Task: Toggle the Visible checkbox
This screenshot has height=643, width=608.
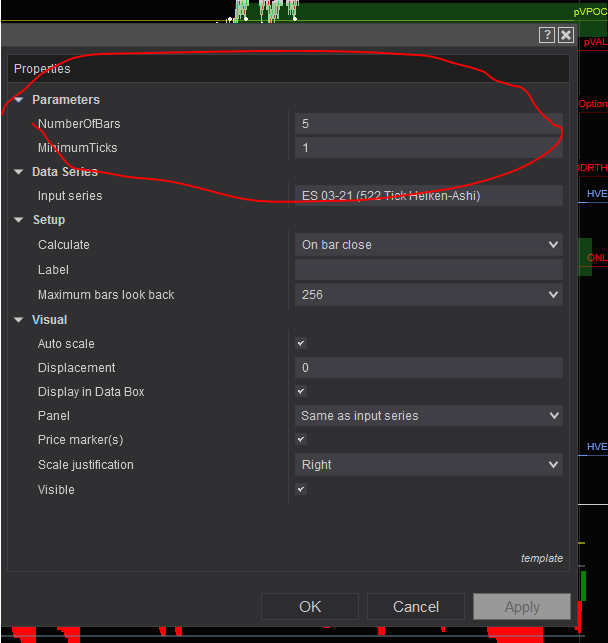Action: [x=301, y=489]
